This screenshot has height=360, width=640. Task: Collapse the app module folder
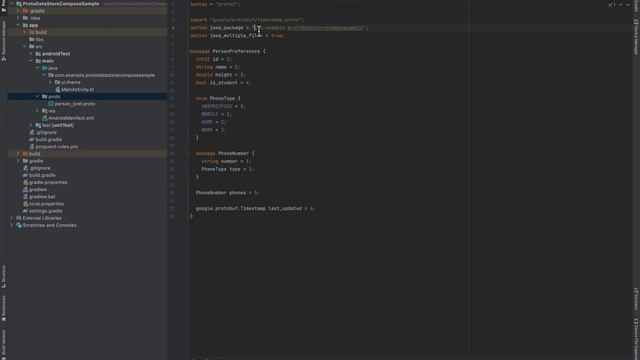(18, 25)
